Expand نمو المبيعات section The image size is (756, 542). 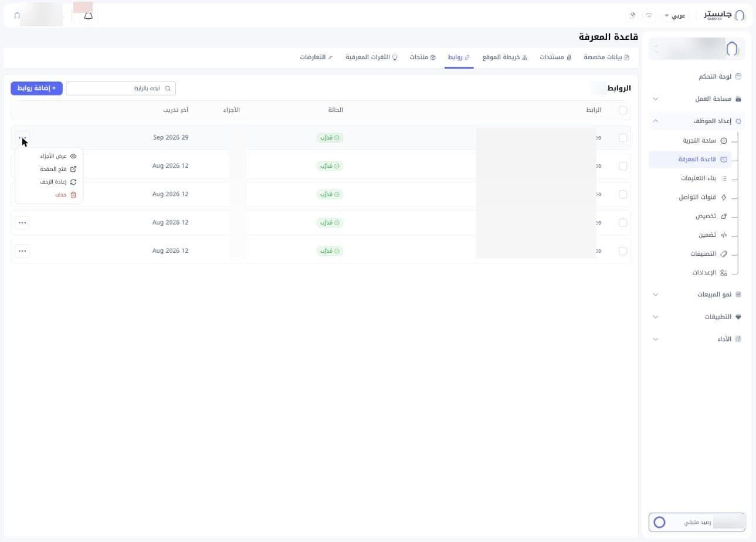click(x=697, y=294)
